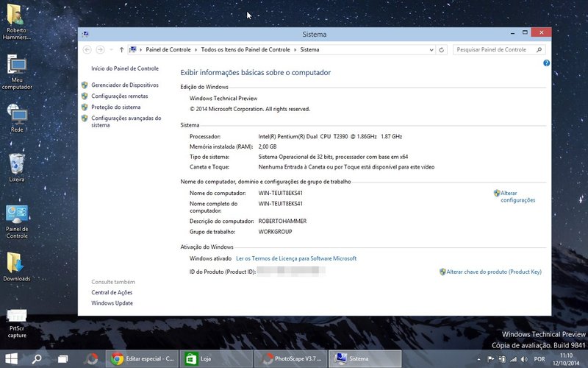Viewport: 588px width, 368px height.
Task: Click the taskbar clock showing 11:10
Action: 566,359
